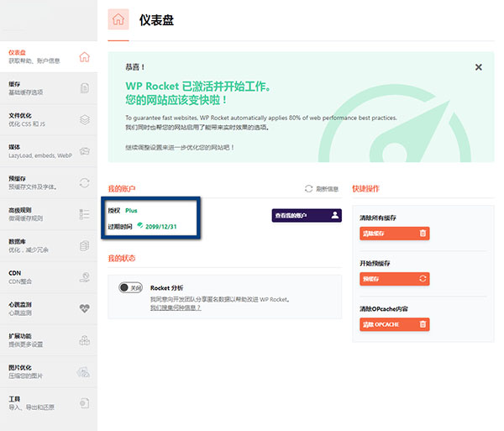Click the 预缓存 refresh icon
This screenshot has width=504, height=431.
[84, 182]
